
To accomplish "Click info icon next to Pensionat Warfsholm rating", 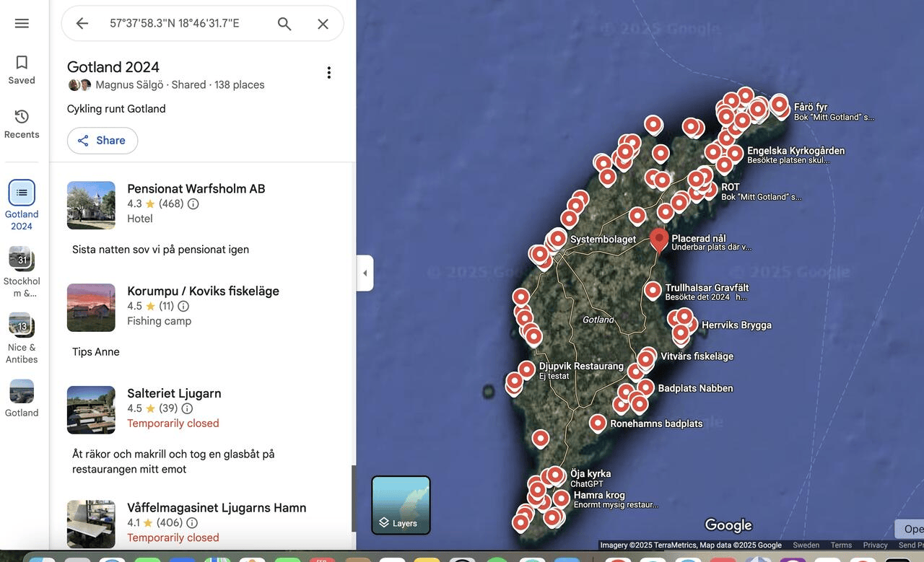I will pyautogui.click(x=193, y=204).
